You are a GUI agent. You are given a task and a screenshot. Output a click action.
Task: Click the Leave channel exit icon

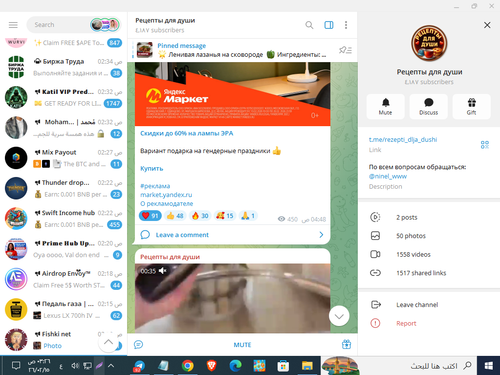click(x=375, y=305)
